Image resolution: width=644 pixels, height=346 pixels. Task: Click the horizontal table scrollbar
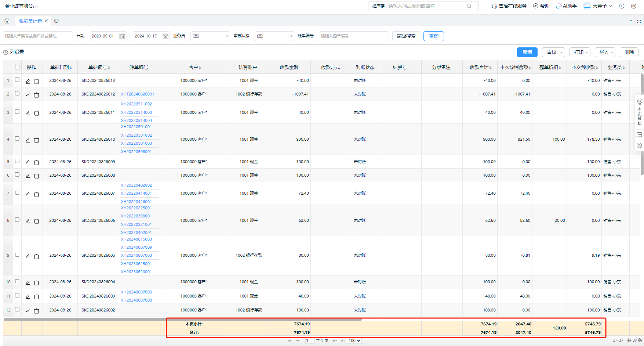click(182, 319)
